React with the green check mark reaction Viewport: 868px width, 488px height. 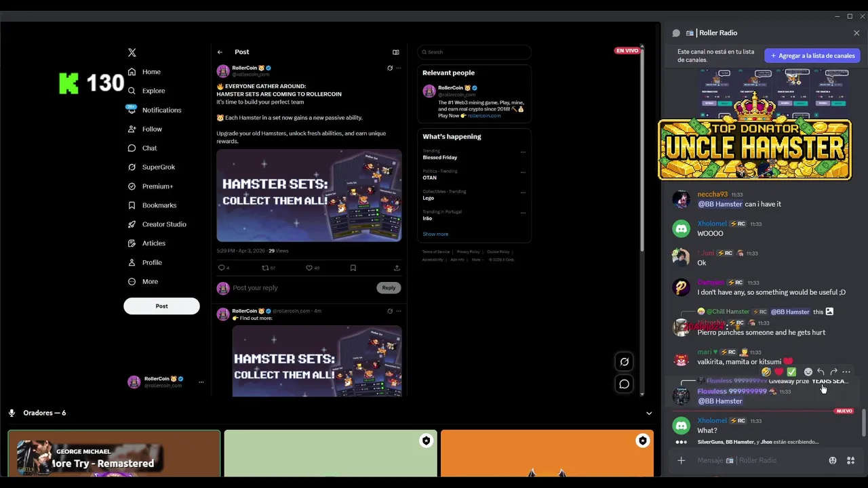(791, 372)
